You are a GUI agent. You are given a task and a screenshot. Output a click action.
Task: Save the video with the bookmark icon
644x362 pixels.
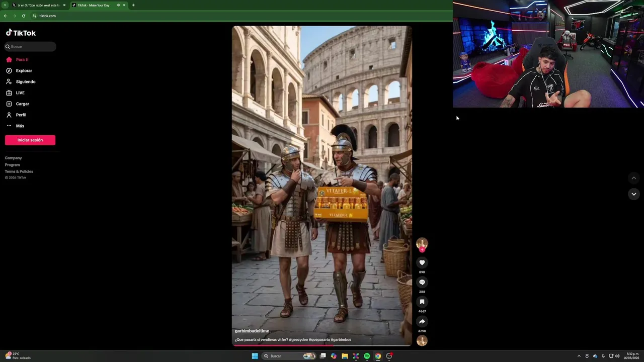pyautogui.click(x=422, y=302)
